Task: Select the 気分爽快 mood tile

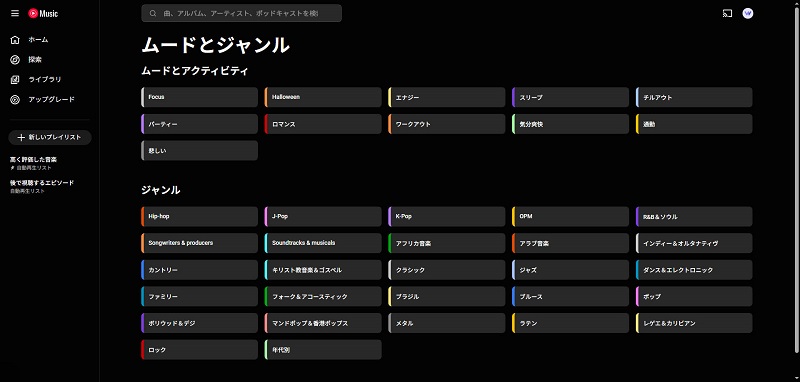Action: [570, 124]
